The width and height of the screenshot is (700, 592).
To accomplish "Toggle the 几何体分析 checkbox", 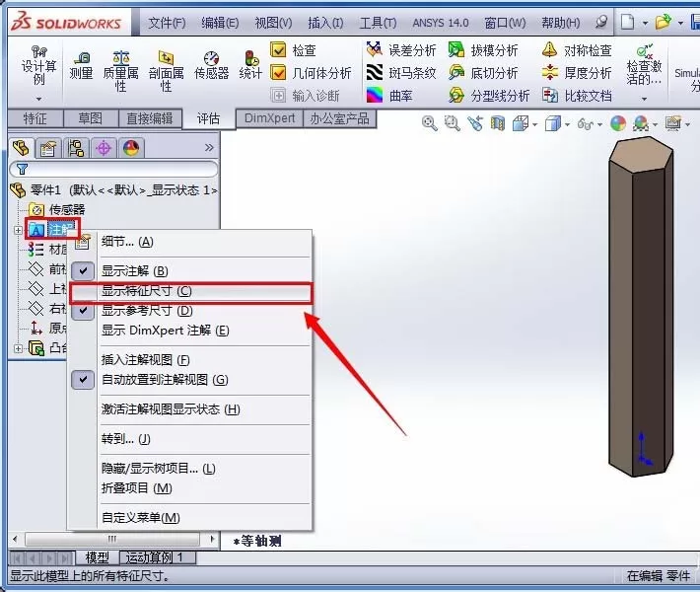I will click(279, 72).
